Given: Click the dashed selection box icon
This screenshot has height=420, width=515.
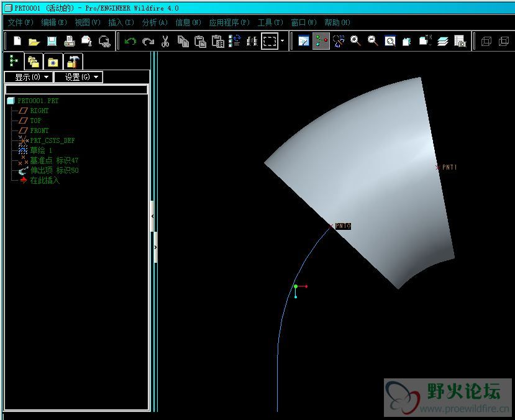Looking at the screenshot, I should click(270, 41).
